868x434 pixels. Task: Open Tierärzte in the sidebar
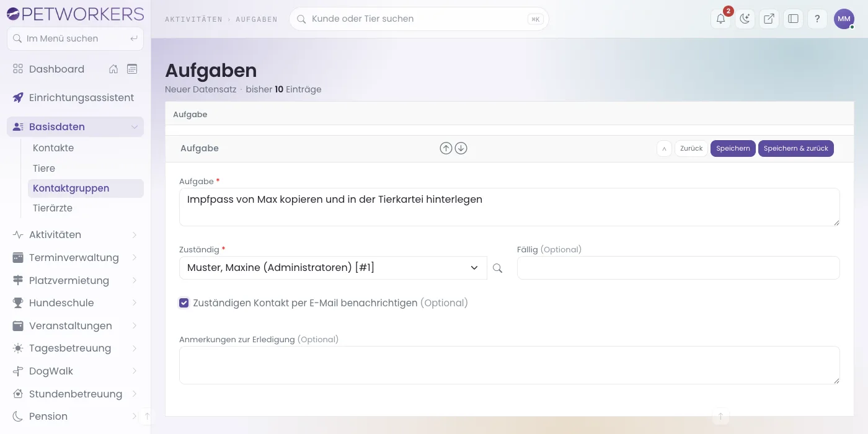pyautogui.click(x=53, y=208)
